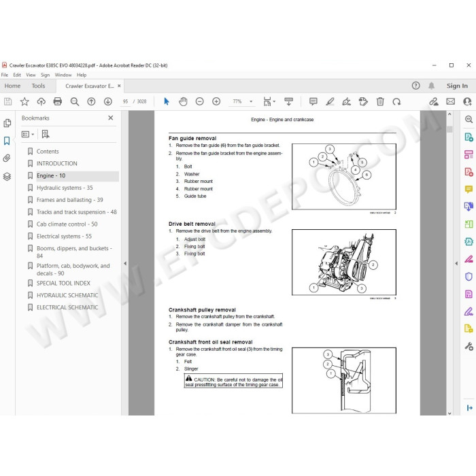Open the Help question mark icon
This screenshot has height=476, width=476.
click(x=415, y=86)
